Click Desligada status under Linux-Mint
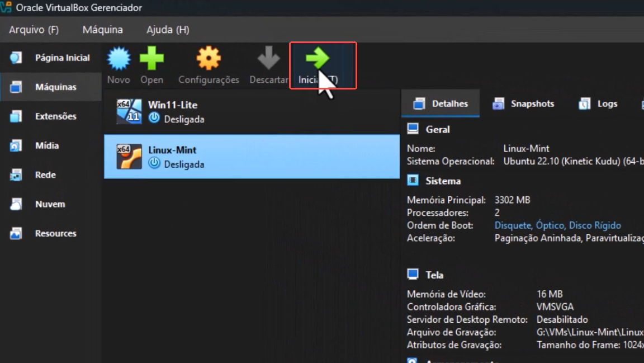This screenshot has width=644, height=363. tap(184, 164)
